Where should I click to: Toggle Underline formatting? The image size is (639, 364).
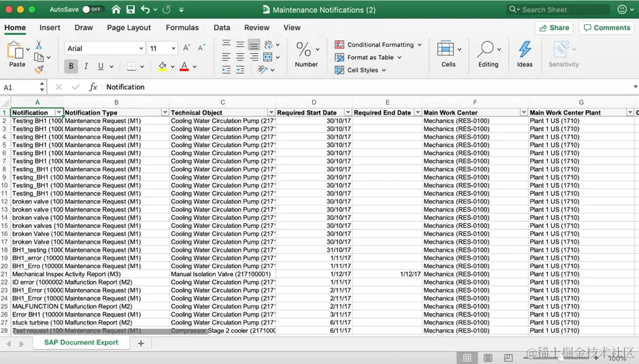(100, 66)
